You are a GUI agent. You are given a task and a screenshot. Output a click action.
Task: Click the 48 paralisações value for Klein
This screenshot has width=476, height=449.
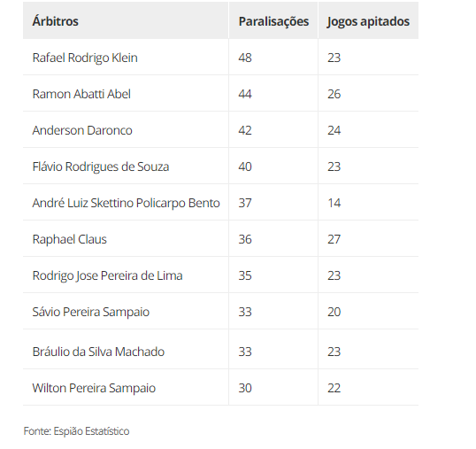click(245, 58)
